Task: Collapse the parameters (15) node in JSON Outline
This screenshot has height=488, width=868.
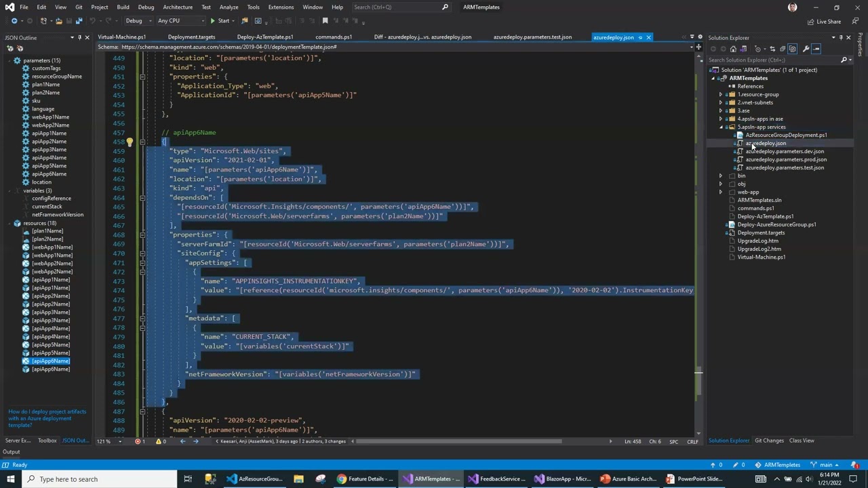Action: (x=9, y=60)
